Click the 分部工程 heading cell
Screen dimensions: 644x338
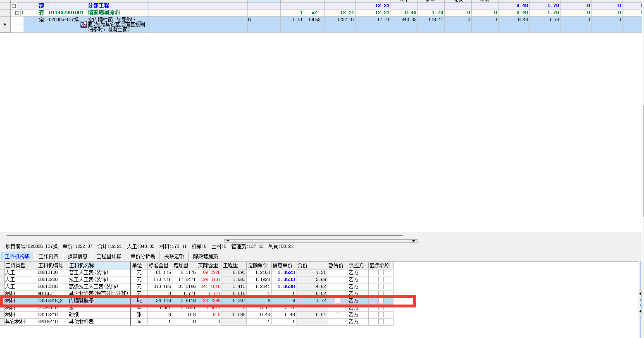tap(99, 6)
